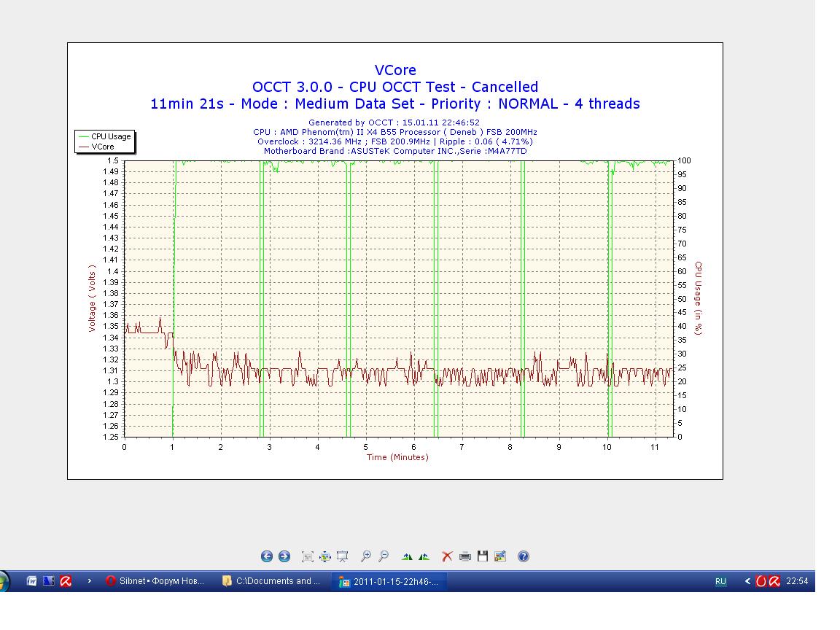Click the CPU Usage legend entry
The width and height of the screenshot is (840, 630).
click(x=104, y=136)
